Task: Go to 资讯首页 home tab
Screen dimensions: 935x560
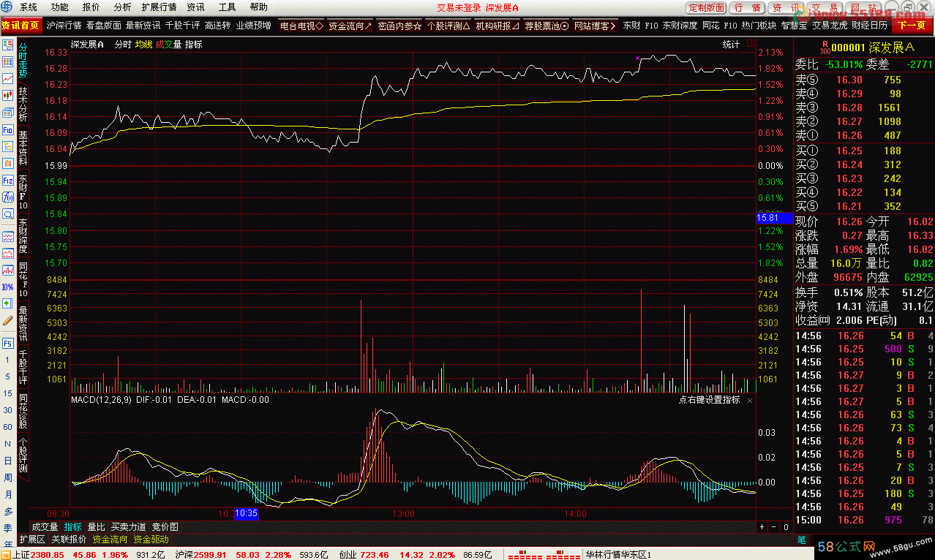Action: pos(20,26)
